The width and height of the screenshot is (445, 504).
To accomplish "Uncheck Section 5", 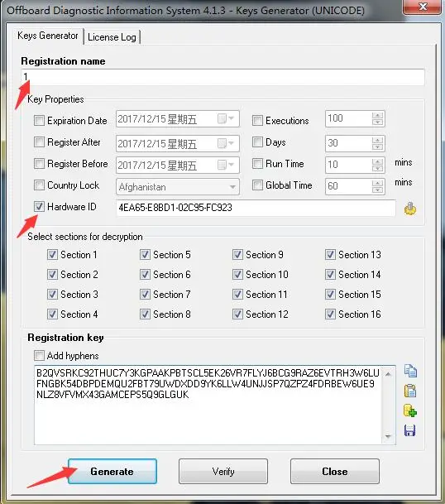I will point(145,255).
